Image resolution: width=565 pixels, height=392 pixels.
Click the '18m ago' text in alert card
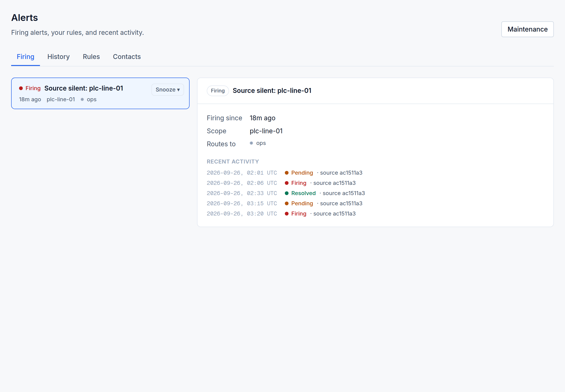tap(30, 99)
